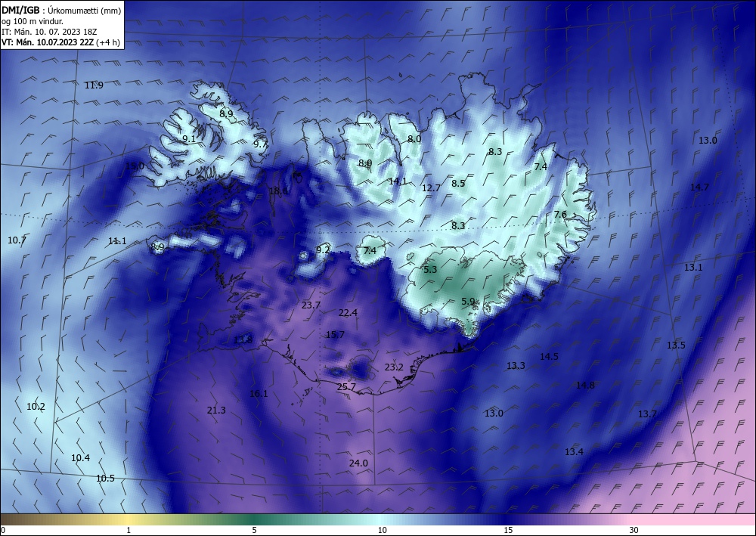
Task: Click the 11.1 value label
Action: 117,241
